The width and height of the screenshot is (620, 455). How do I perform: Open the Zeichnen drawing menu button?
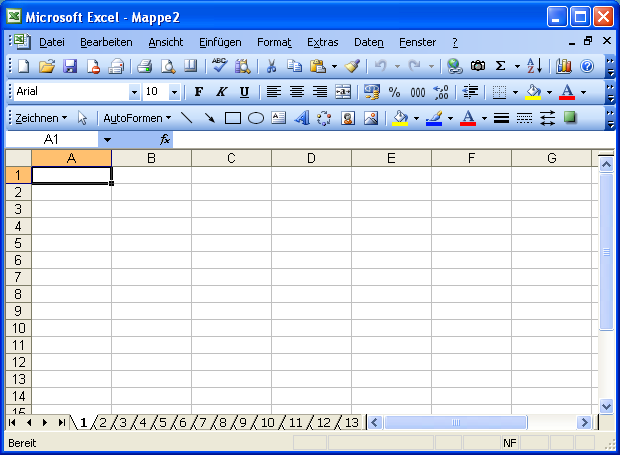tap(41, 118)
